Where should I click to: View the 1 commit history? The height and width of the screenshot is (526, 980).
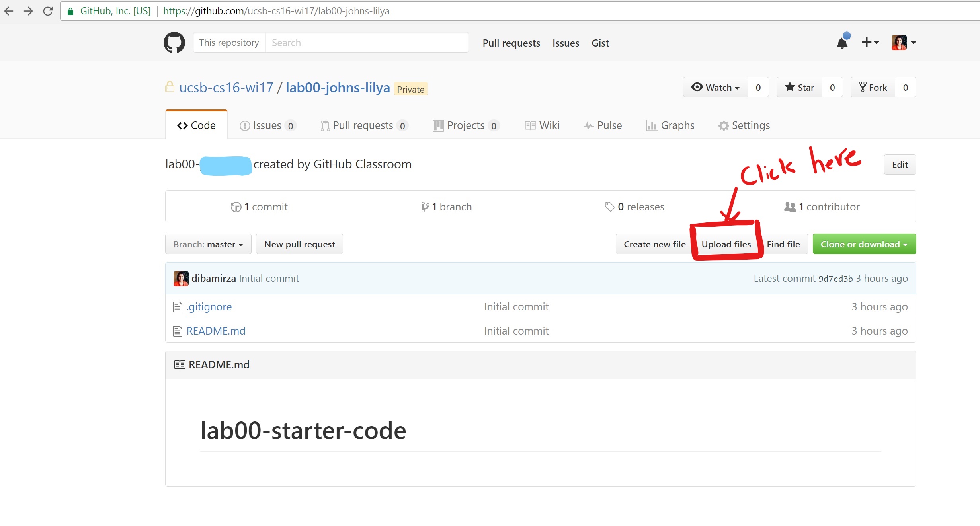[x=259, y=207]
